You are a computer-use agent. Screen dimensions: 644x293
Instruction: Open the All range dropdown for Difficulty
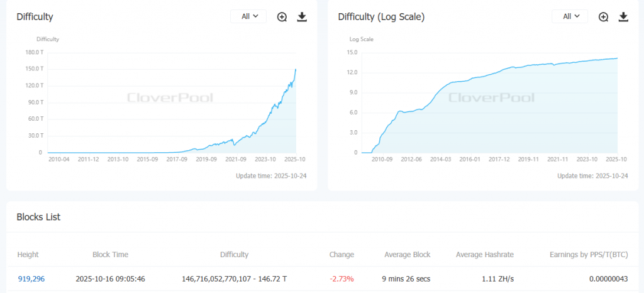pyautogui.click(x=249, y=17)
